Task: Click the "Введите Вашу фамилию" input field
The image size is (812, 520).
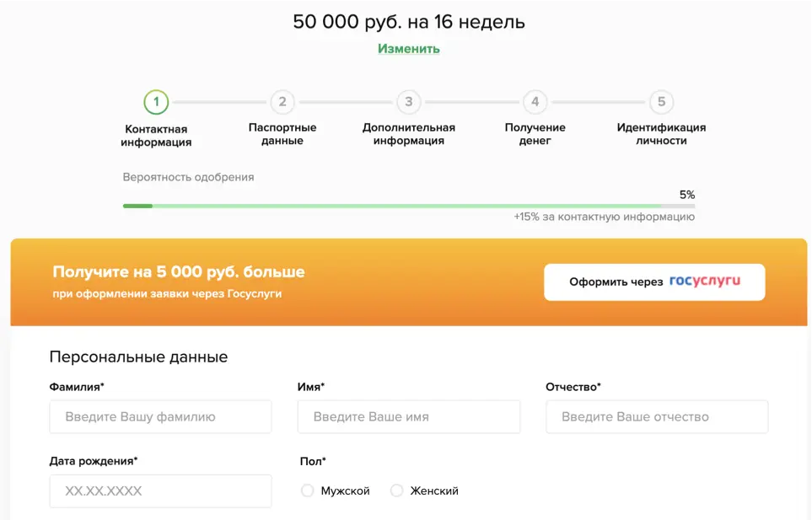Action: point(160,416)
